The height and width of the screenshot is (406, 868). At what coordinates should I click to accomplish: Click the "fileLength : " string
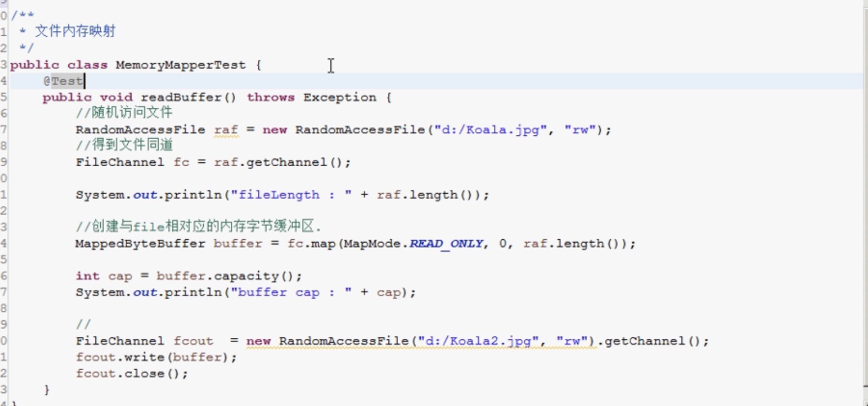tap(291, 195)
